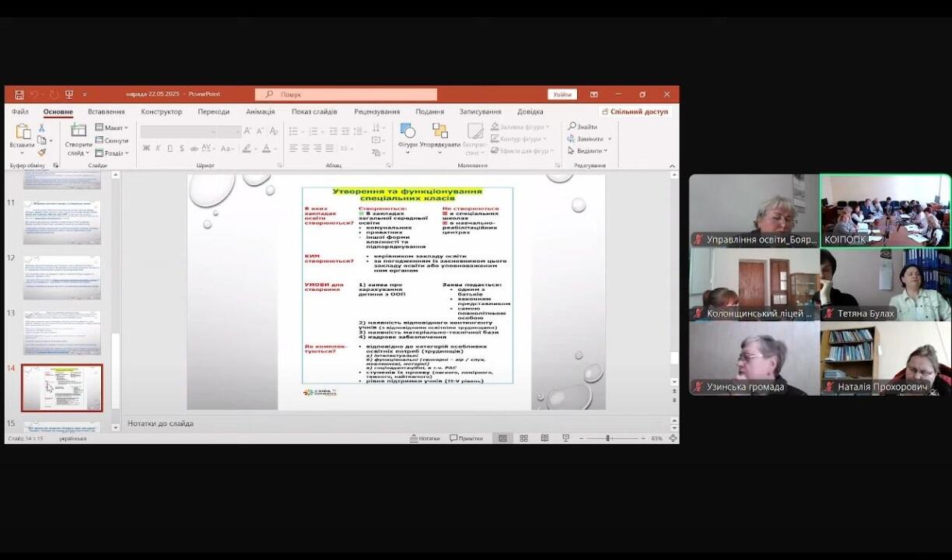The width and height of the screenshot is (952, 560).
Task: Select Наталія Прохорович video tile
Action: (x=886, y=359)
